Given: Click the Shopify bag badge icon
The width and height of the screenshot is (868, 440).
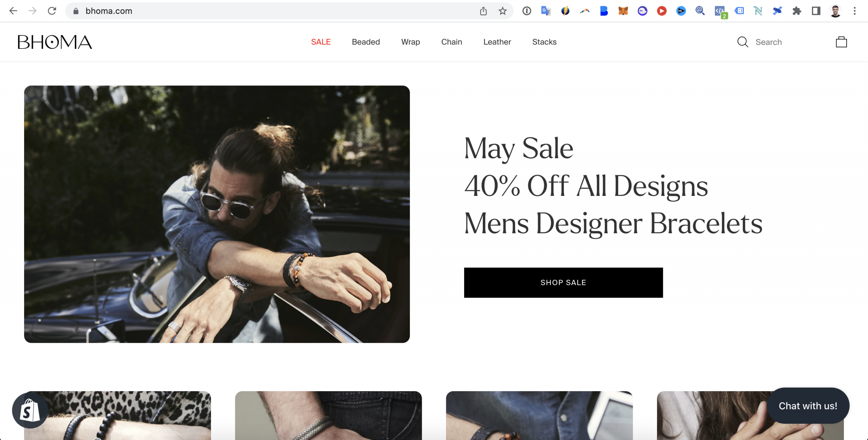Looking at the screenshot, I should (x=30, y=411).
